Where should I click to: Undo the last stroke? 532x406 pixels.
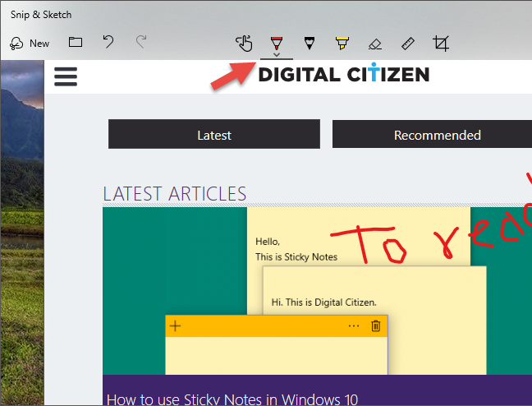pos(108,42)
